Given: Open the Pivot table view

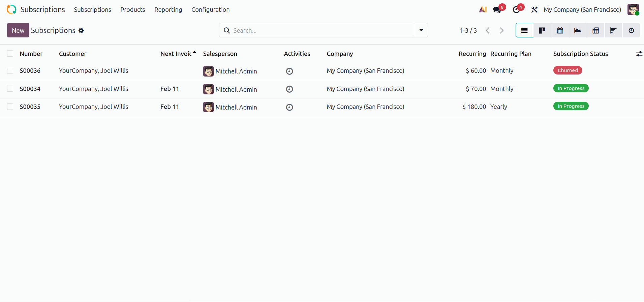Looking at the screenshot, I should 595,30.
